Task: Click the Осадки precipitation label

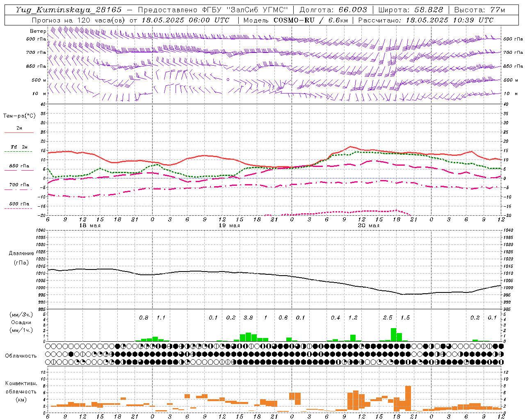Action: coord(21,322)
